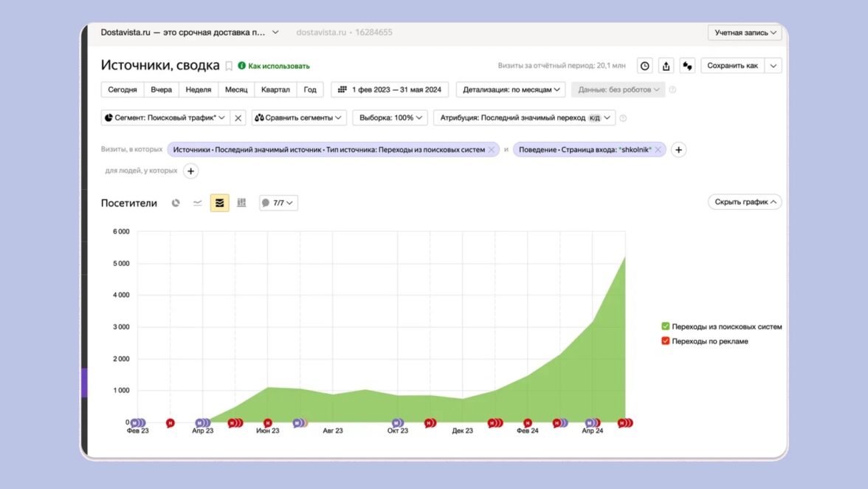Toggle Переходы из поисковых систем legend checkbox
Viewport: 868px width, 489px height.
tap(666, 326)
